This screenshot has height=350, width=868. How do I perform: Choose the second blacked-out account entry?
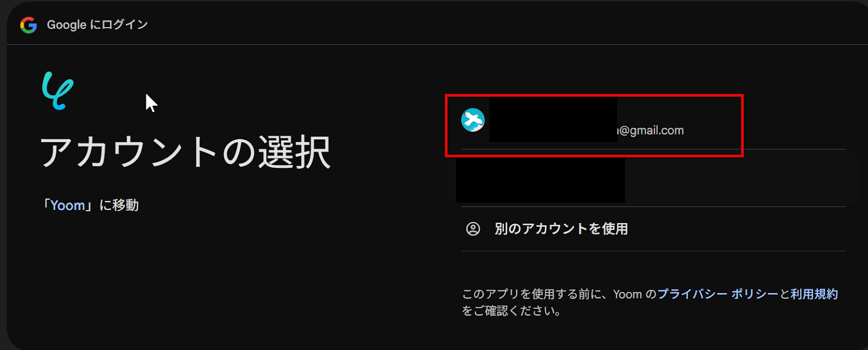click(540, 179)
